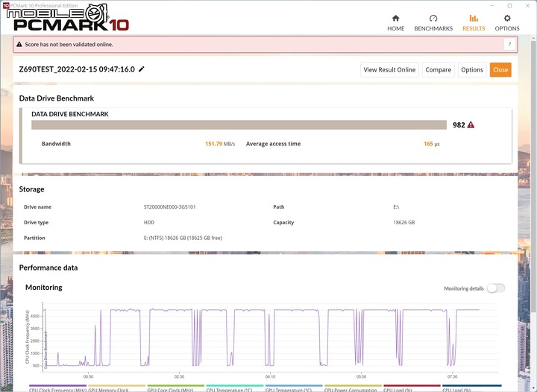This screenshot has height=392, width=537.
Task: Click the red warning triangle beside score 982
Action: [x=471, y=125]
